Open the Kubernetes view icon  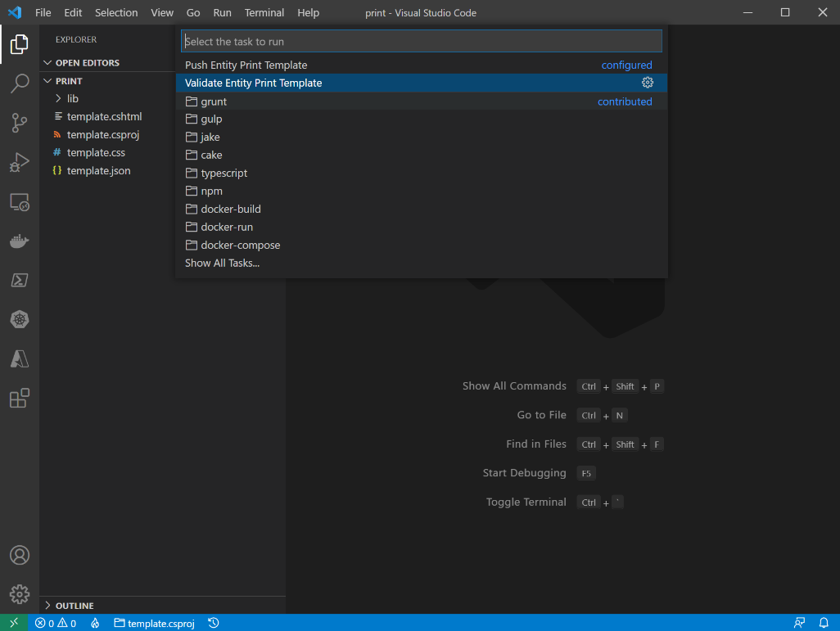(x=20, y=319)
